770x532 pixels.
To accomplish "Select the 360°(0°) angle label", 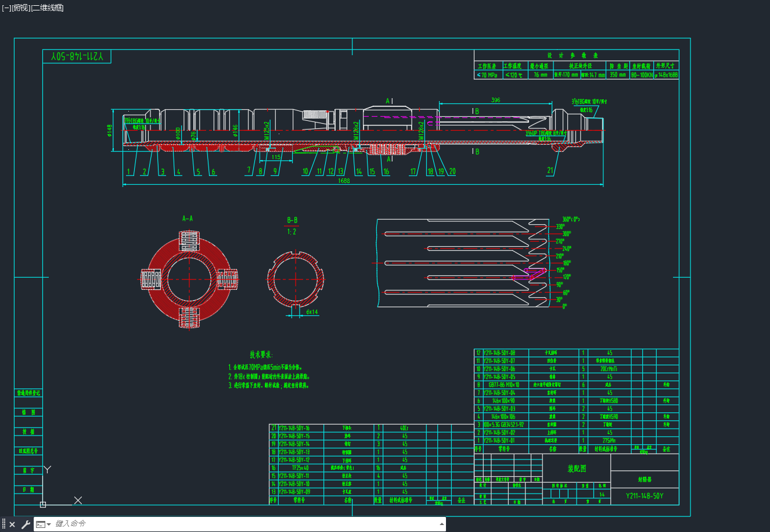I will pyautogui.click(x=571, y=220).
